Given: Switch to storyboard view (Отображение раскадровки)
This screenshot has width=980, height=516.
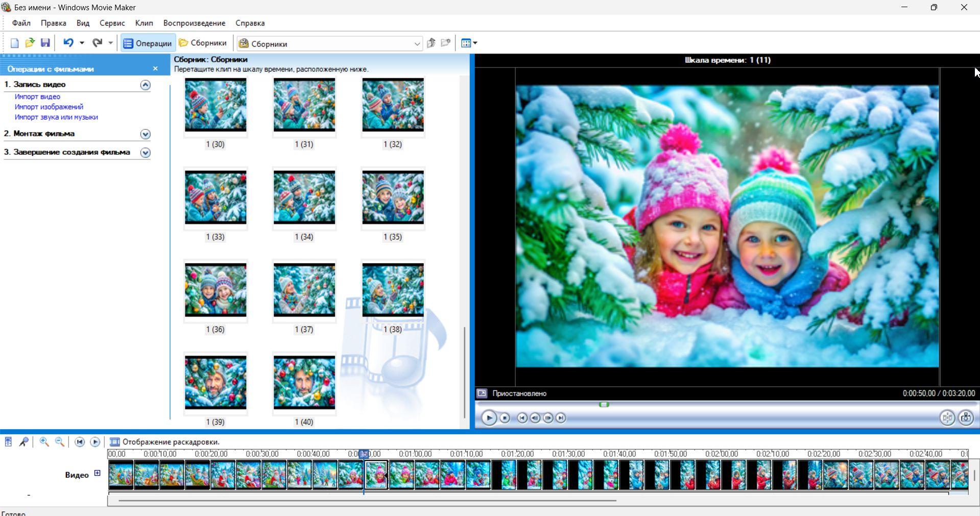Looking at the screenshot, I should [164, 442].
